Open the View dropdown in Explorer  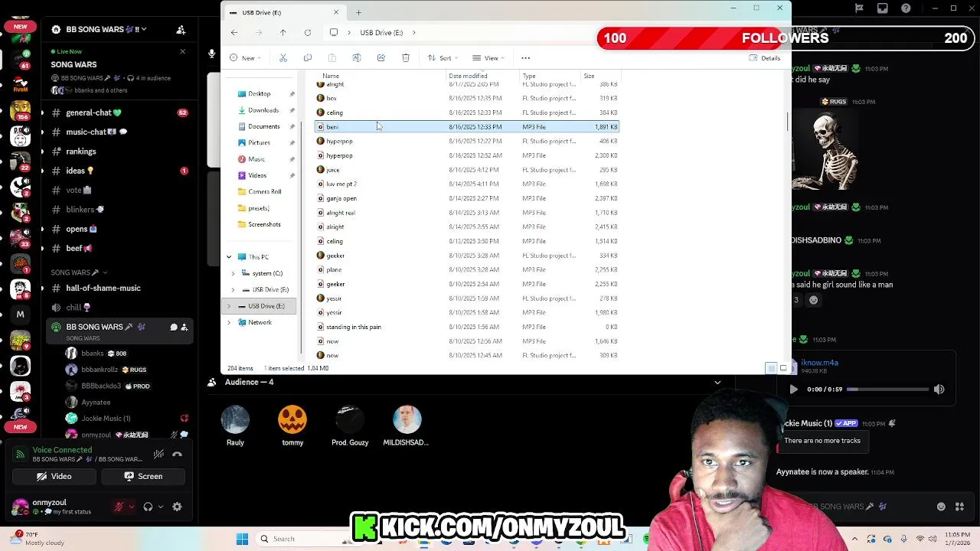pyautogui.click(x=488, y=58)
